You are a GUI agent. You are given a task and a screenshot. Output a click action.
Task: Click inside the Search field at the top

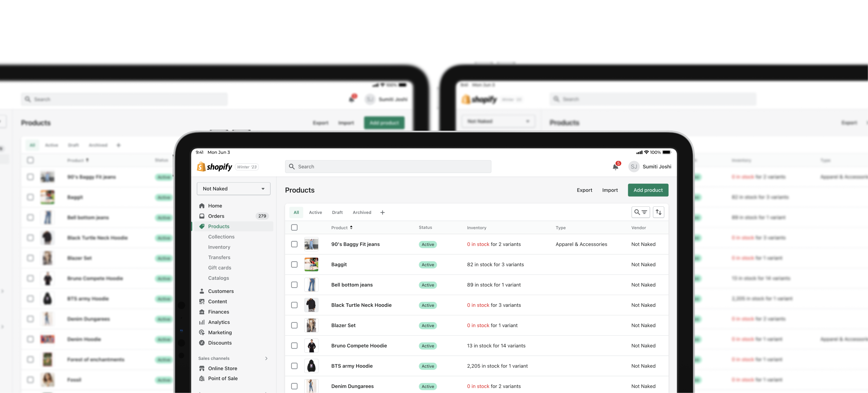[388, 166]
